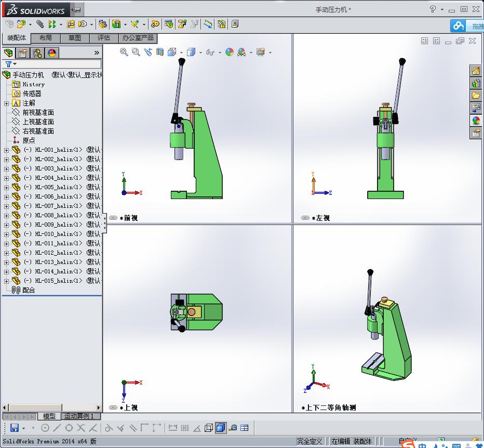This screenshot has height=448, width=484.
Task: Open Appearances color ball in task pane
Action: [x=476, y=121]
